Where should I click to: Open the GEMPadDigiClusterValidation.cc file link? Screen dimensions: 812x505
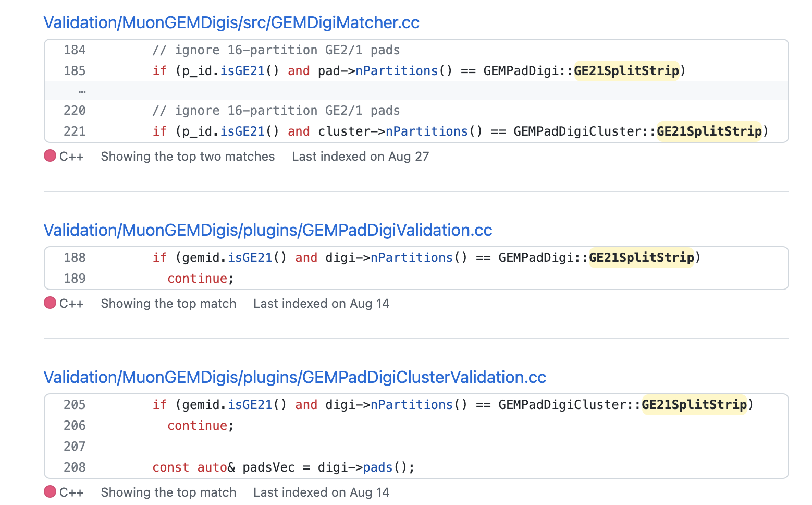coord(295,377)
